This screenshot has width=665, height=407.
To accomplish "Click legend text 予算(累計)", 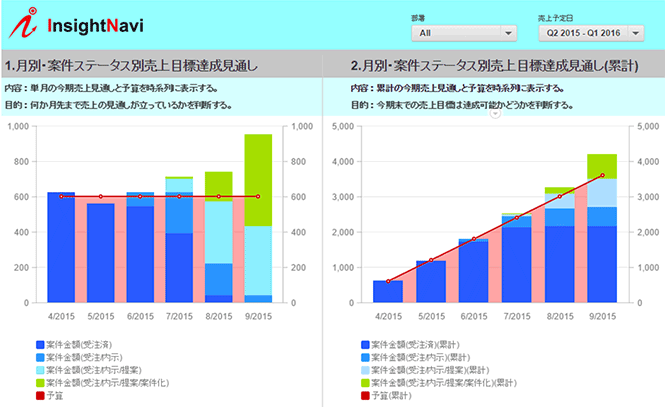I will [x=391, y=396].
